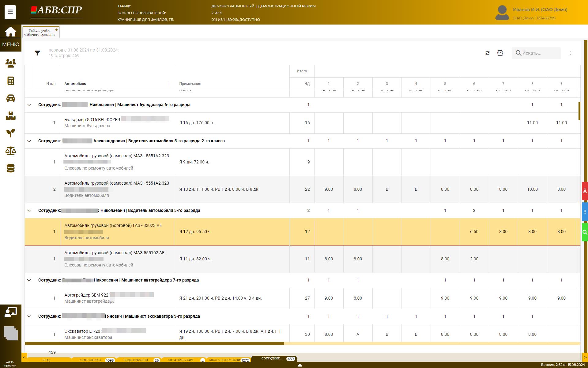Click the red side panel button

click(585, 191)
